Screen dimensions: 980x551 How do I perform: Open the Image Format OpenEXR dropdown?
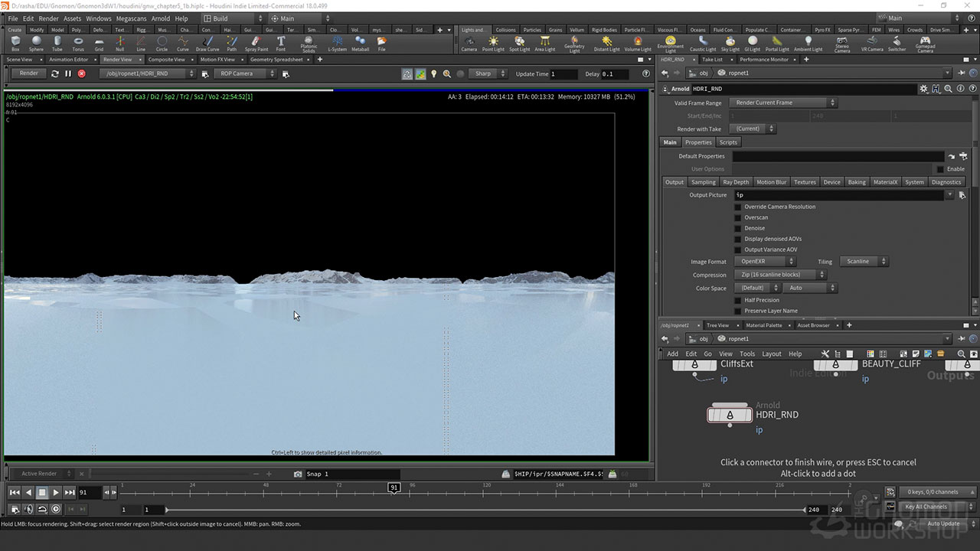(x=764, y=262)
